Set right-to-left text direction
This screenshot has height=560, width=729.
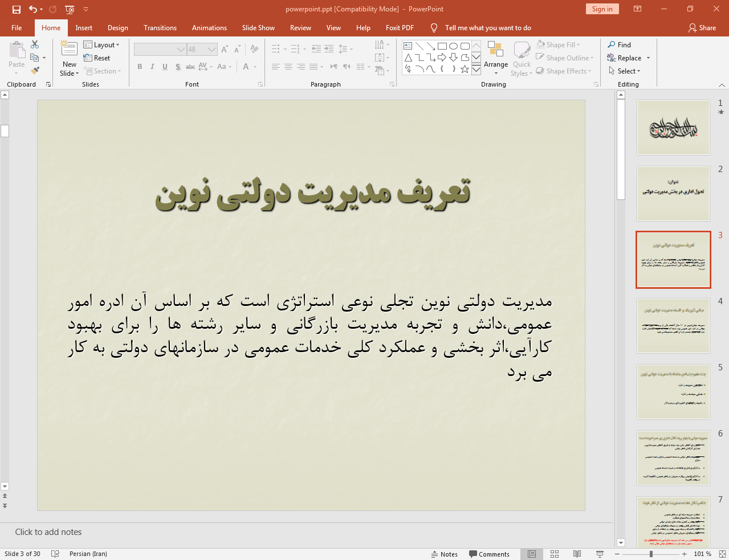click(347, 67)
